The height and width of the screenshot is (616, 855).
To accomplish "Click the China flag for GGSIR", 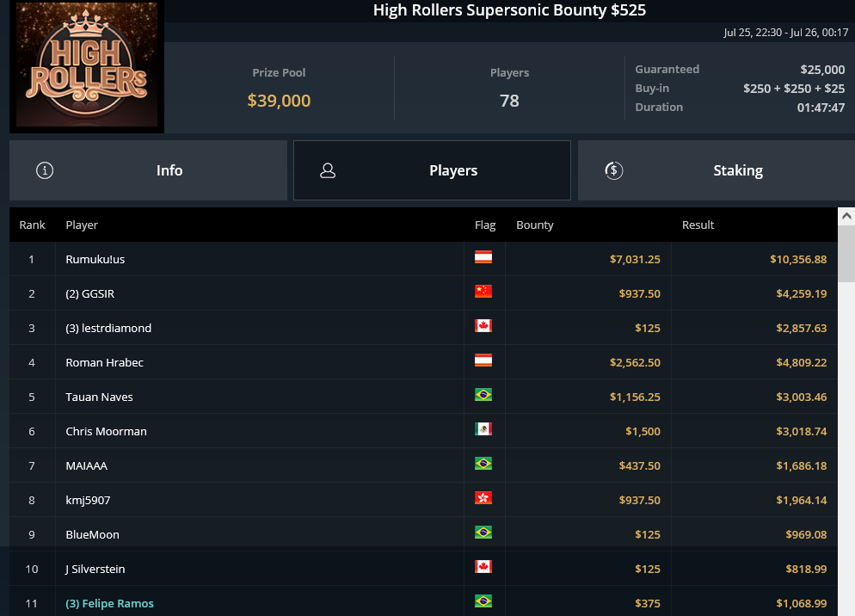I will [483, 292].
